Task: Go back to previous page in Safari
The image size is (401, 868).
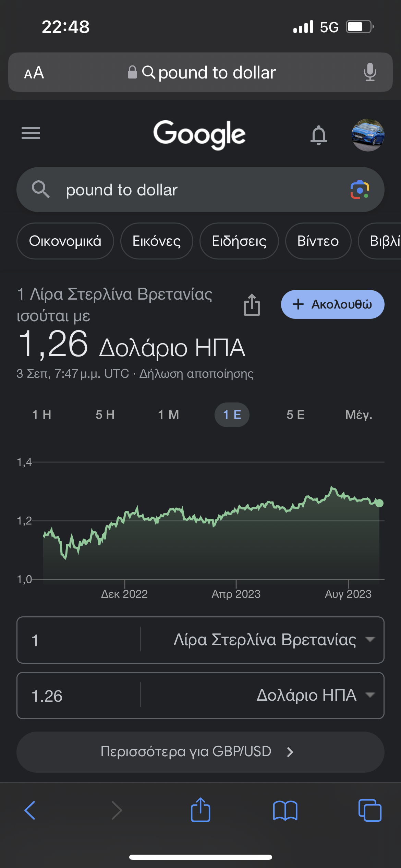Action: (x=30, y=811)
